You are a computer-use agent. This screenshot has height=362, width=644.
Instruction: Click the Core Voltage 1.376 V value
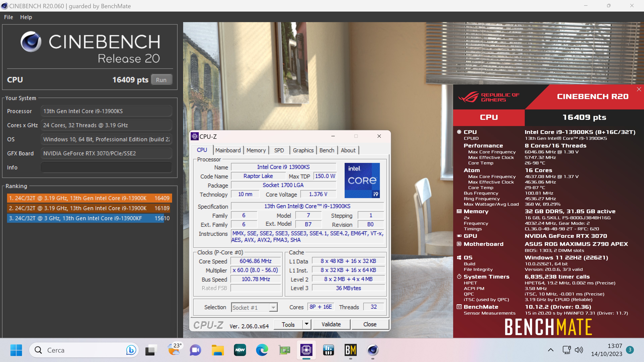pyautogui.click(x=318, y=194)
